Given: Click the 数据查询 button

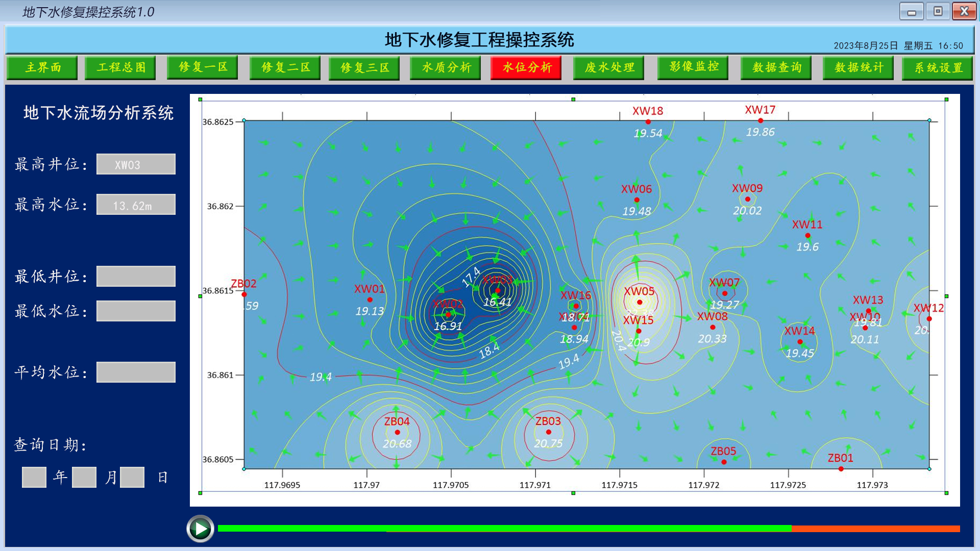Looking at the screenshot, I should click(776, 68).
